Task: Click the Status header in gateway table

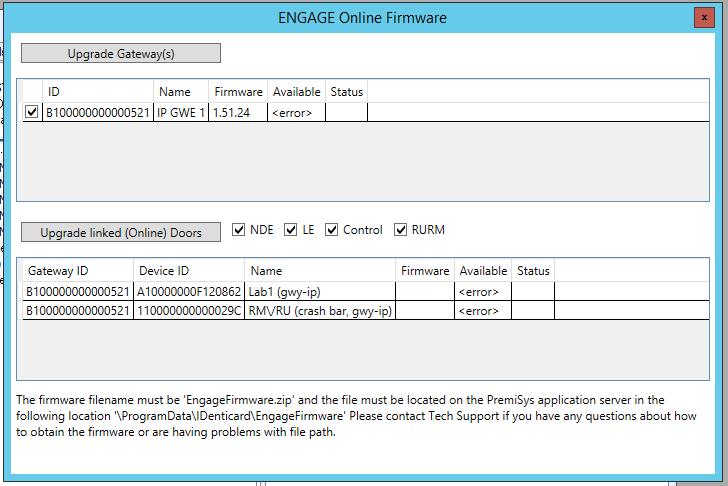Action: coord(346,92)
